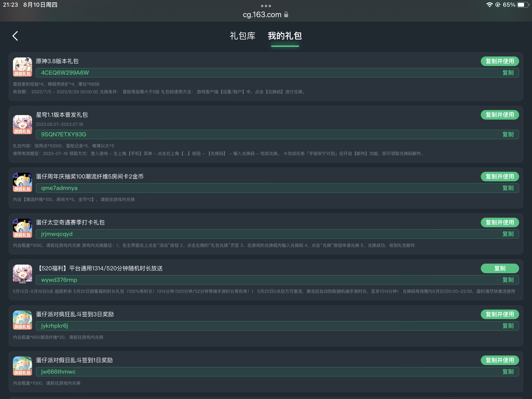Click 复制并使用 for 原神3.8版本礼包
The image size is (532, 399).
pos(499,61)
